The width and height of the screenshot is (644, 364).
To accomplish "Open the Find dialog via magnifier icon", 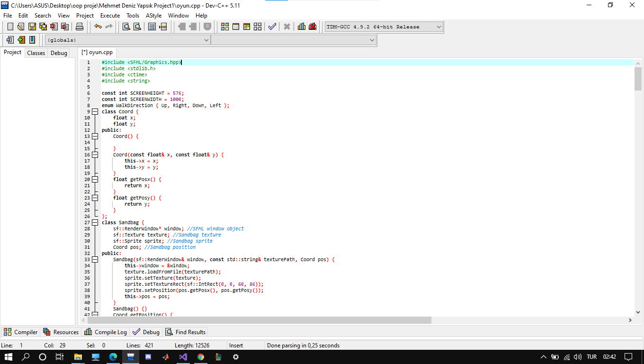I will 127,27.
